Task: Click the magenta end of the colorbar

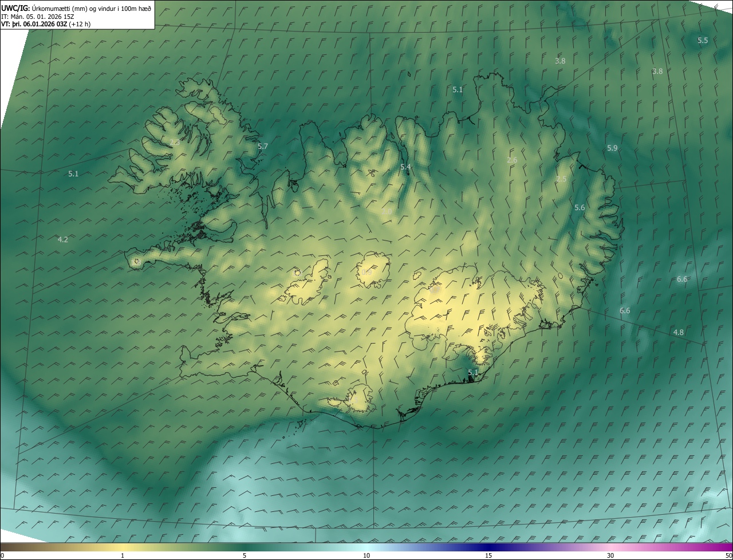Action: [723, 547]
